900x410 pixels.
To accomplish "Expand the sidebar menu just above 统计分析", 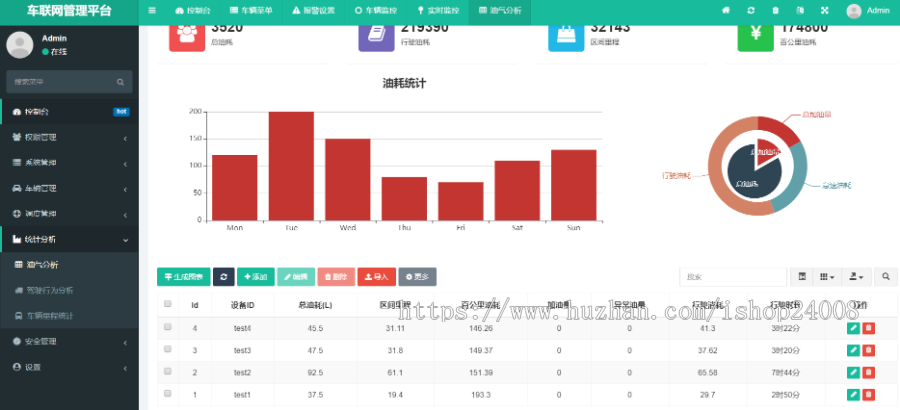I will (x=69, y=214).
